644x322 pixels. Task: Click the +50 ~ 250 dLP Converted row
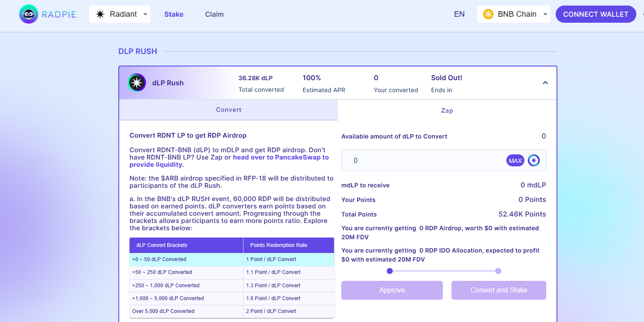point(232,272)
